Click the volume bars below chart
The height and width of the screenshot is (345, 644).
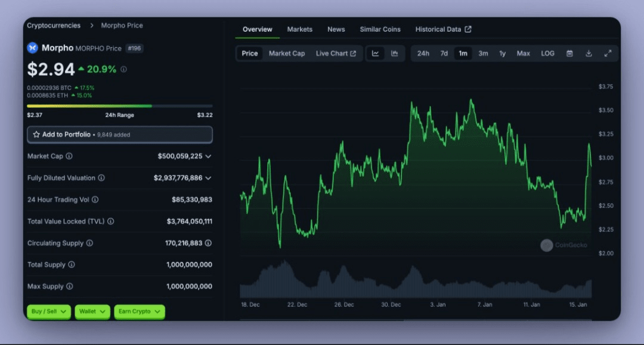click(x=416, y=279)
